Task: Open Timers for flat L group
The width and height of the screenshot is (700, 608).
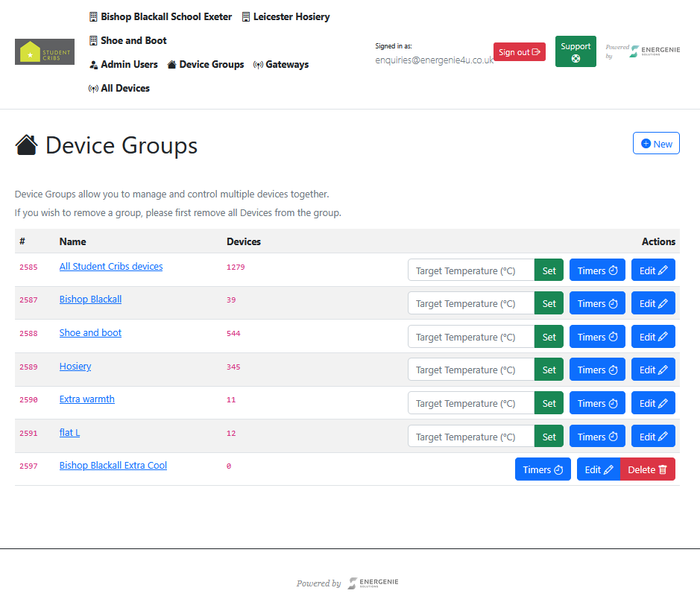Action: pyautogui.click(x=597, y=437)
